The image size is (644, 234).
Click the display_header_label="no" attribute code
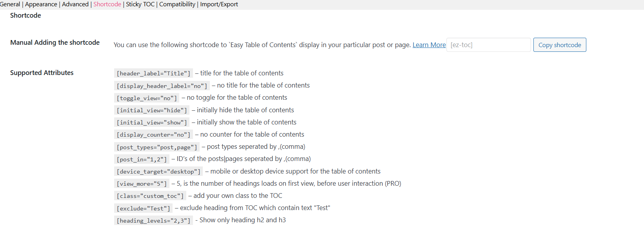click(162, 86)
